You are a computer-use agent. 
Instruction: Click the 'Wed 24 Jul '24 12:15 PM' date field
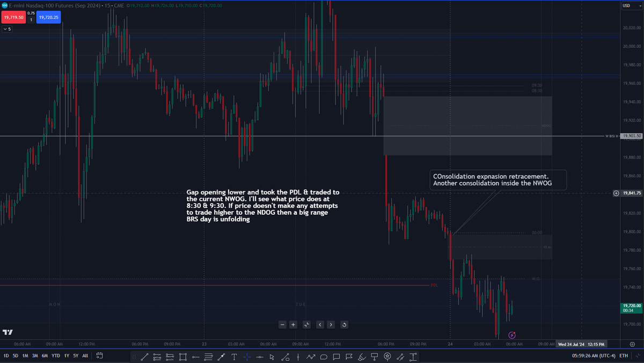(x=582, y=344)
